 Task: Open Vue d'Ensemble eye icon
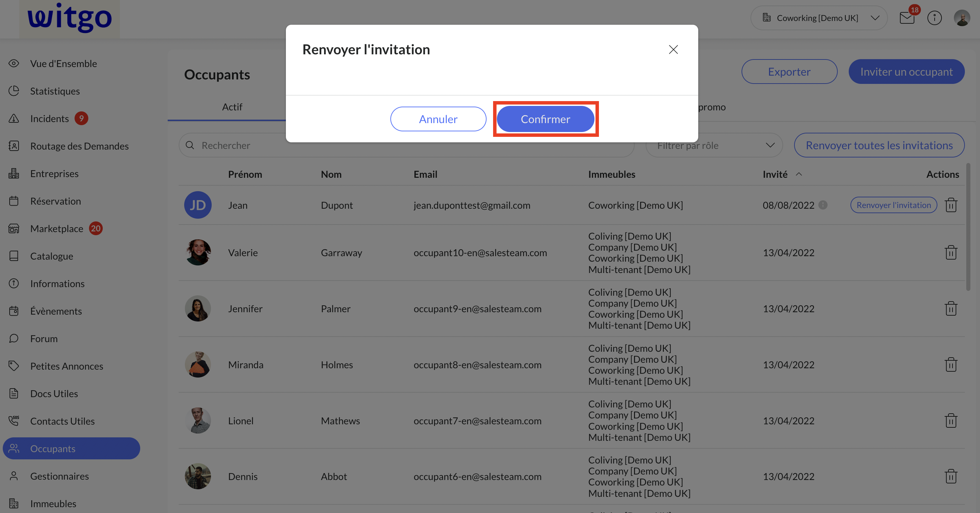[x=14, y=63]
